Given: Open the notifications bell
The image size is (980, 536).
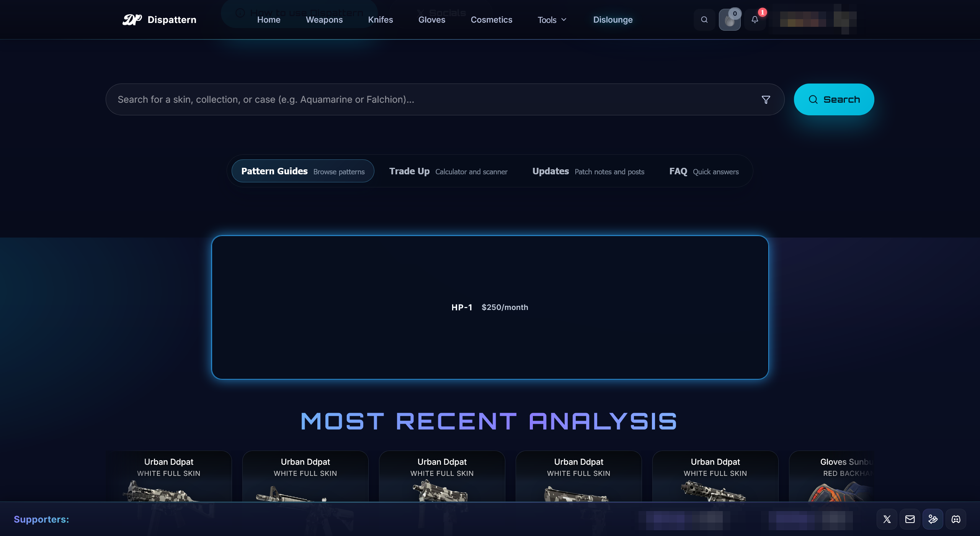Looking at the screenshot, I should (755, 20).
